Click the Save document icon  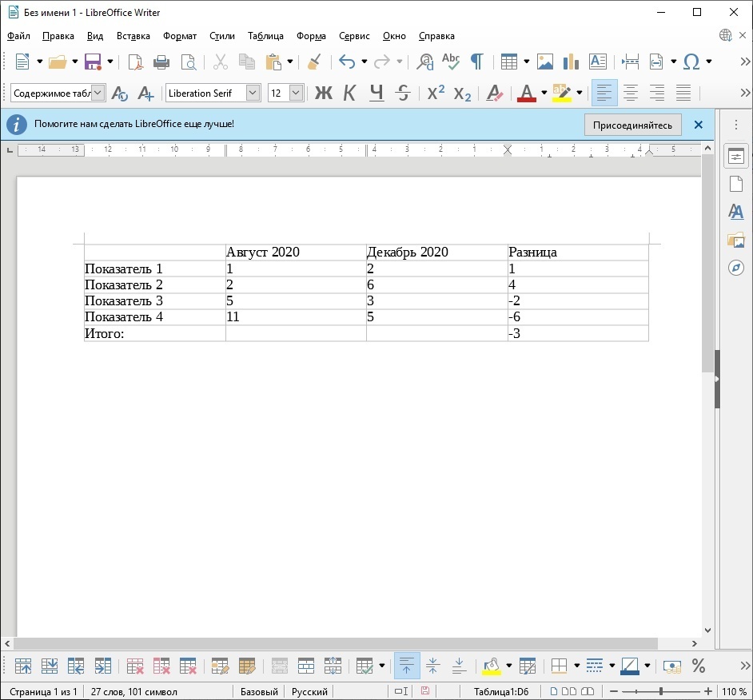coord(92,62)
